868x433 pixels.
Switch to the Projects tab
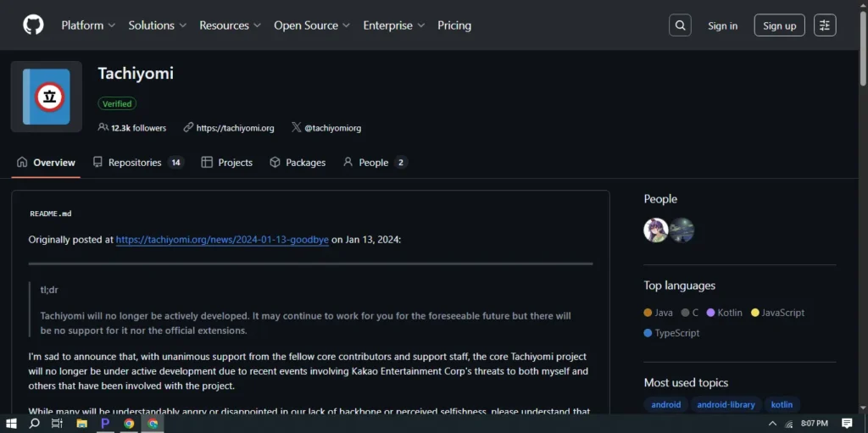click(227, 162)
